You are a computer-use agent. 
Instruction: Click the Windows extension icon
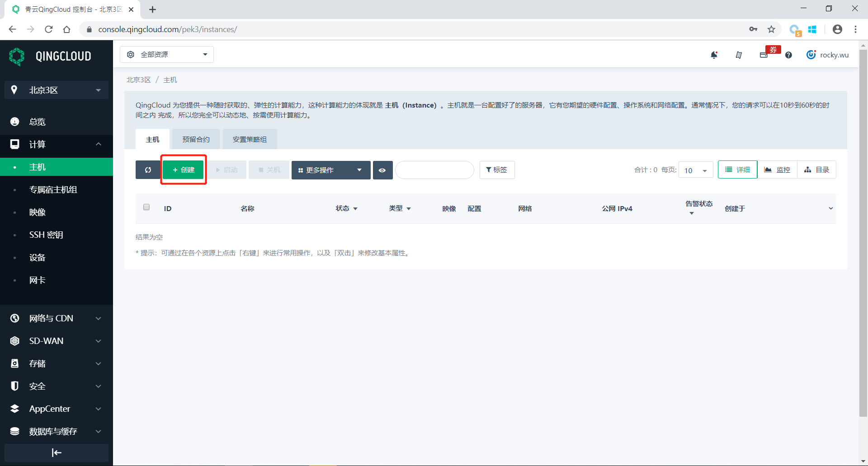coord(812,29)
